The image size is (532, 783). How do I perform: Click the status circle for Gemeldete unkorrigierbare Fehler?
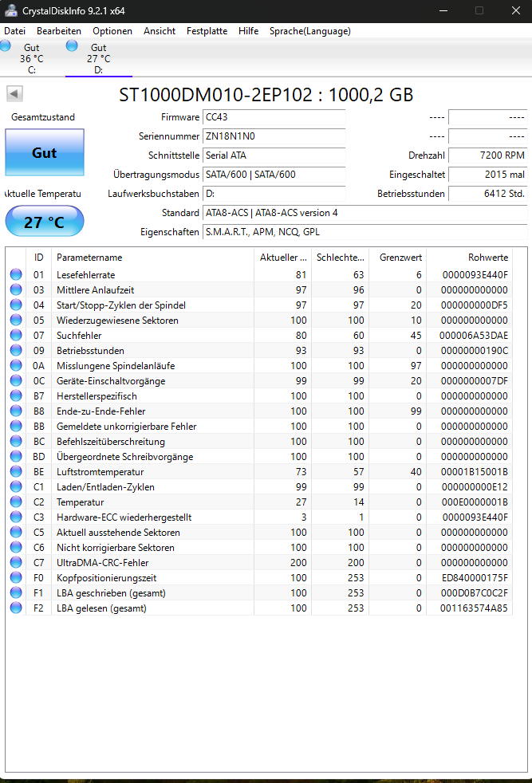click(16, 426)
